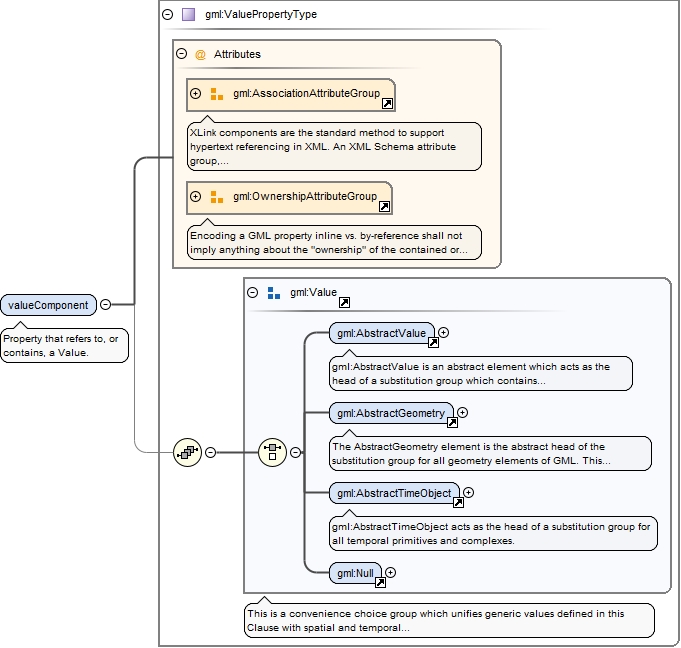This screenshot has width=681, height=648.
Task: Click the choice compositor icon
Action: point(272,452)
